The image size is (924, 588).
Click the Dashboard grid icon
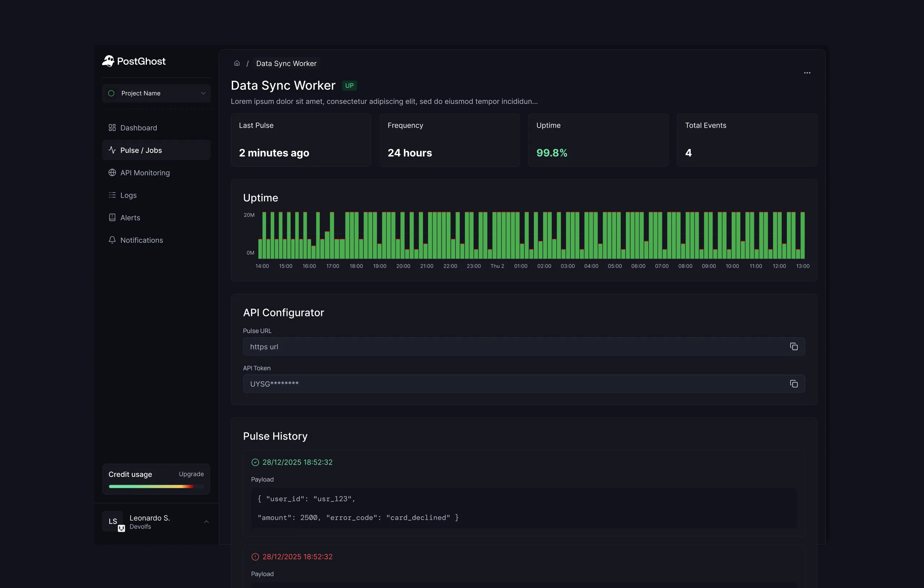tap(112, 128)
